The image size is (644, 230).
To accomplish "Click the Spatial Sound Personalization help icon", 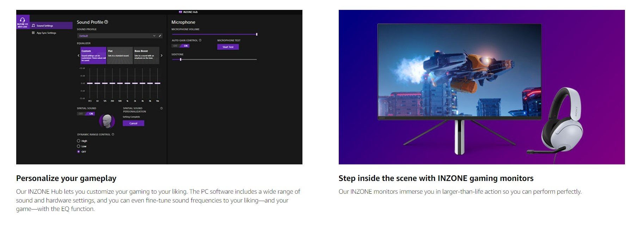I will [161, 108].
